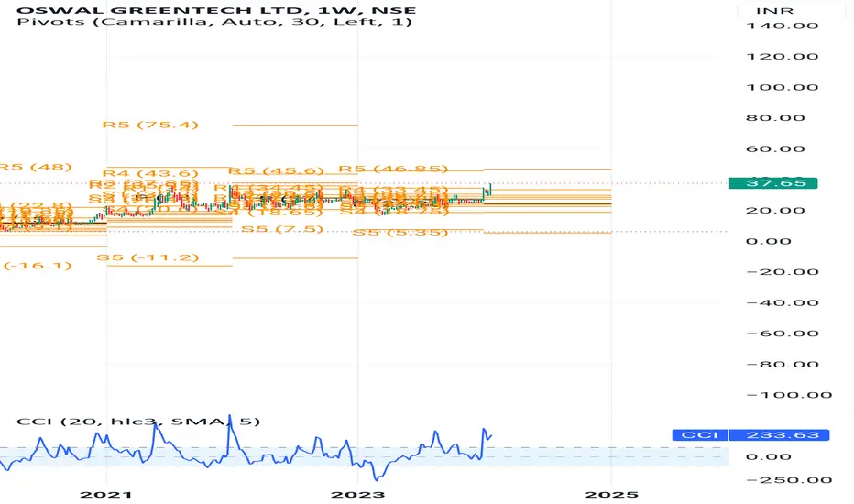854x504 pixels.
Task: Click the R5 (45.6) pivot label
Action: (276, 170)
